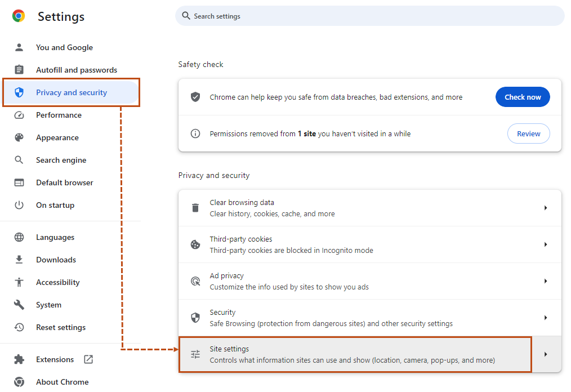Viewport: 571px width, 392px height.
Task: Click the Ad privacy icon
Action: (195, 280)
